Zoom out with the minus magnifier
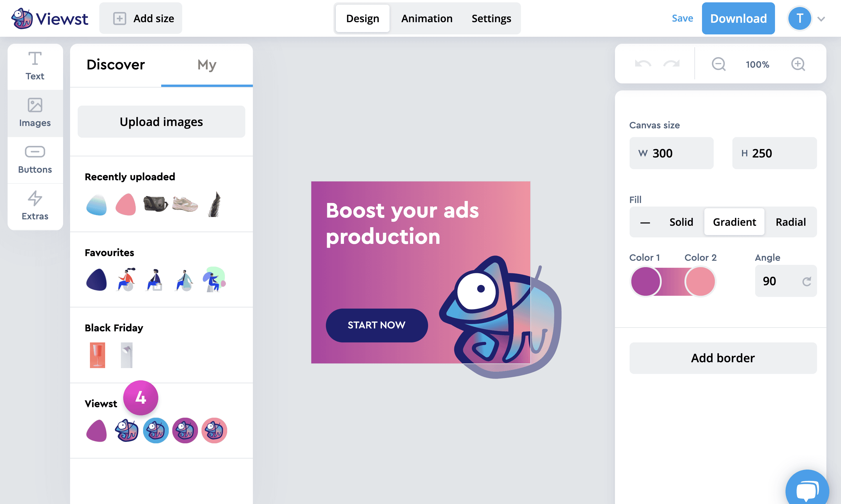Screen dimensions: 841x504 click(719, 64)
